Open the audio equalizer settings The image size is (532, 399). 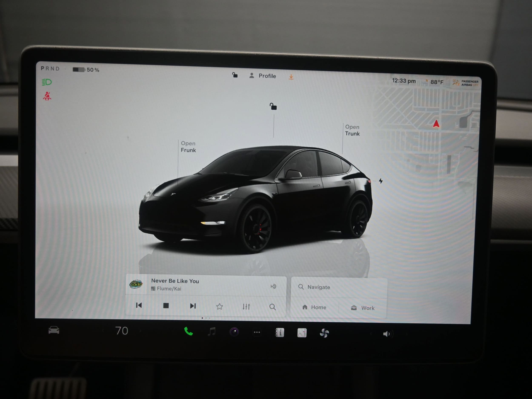pos(246,307)
